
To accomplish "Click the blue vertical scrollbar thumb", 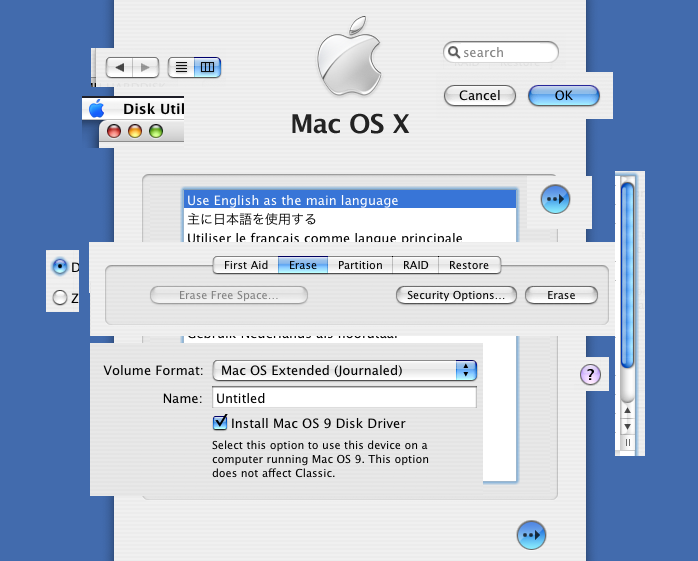I will (627, 275).
